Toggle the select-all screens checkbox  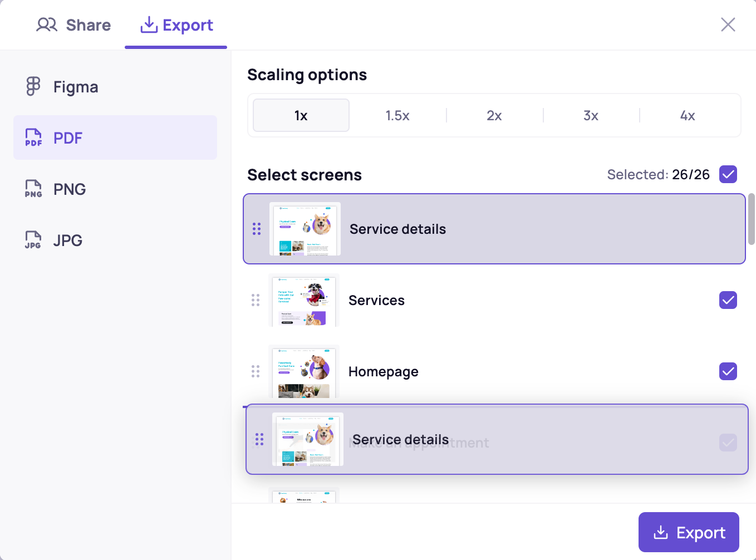728,174
